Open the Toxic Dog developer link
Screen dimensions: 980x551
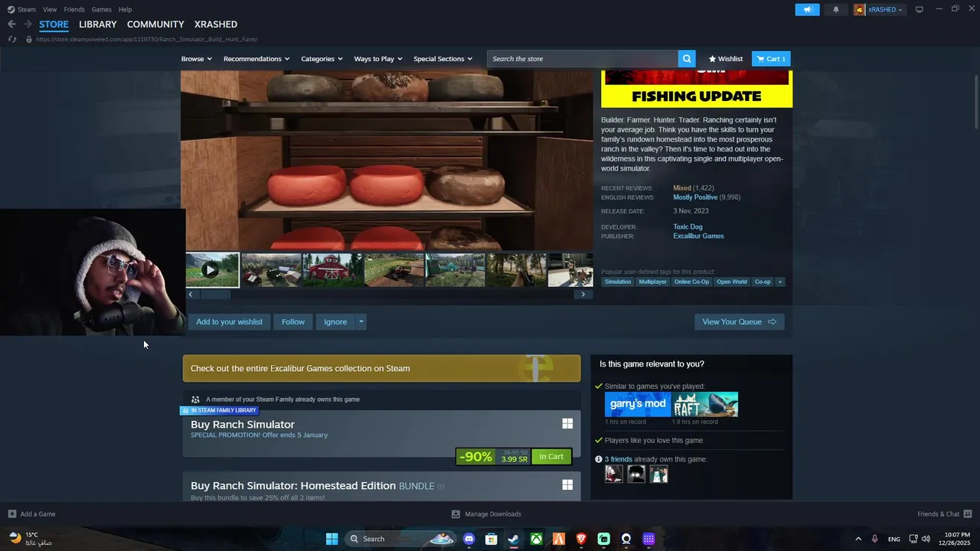(688, 227)
